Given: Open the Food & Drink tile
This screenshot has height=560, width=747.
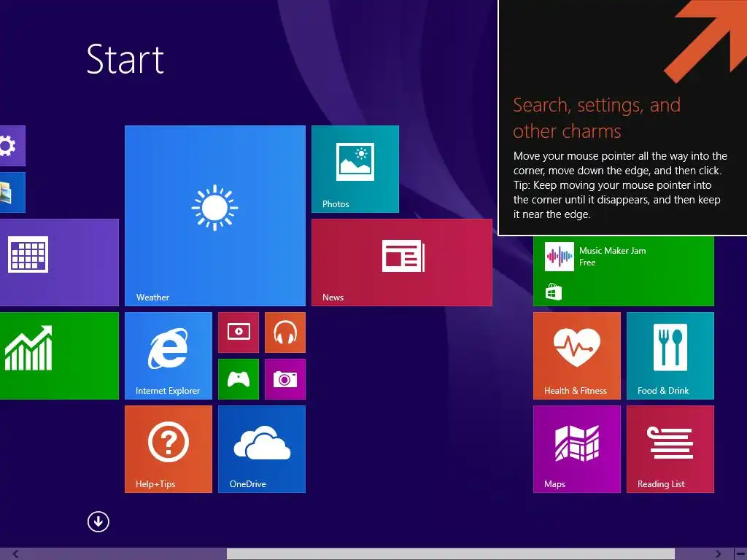Looking at the screenshot, I should coord(670,356).
